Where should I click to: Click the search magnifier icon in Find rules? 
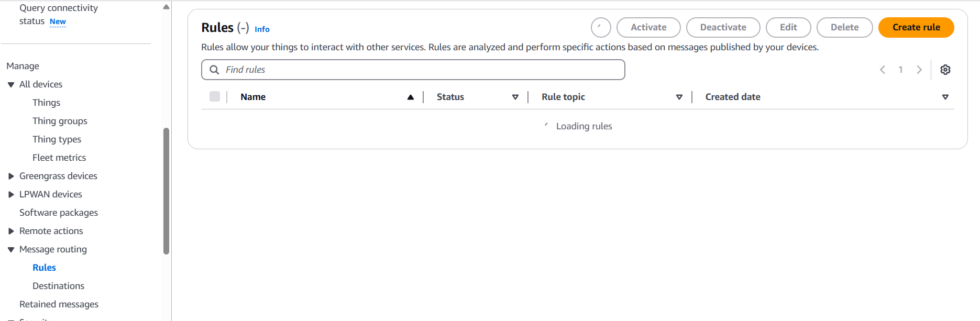pyautogui.click(x=214, y=70)
